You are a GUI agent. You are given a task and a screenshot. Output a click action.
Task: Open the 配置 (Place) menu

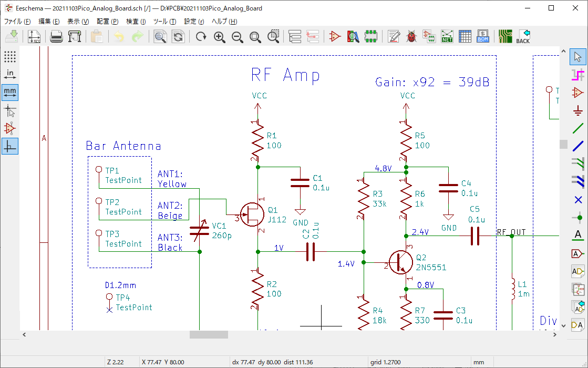click(107, 22)
